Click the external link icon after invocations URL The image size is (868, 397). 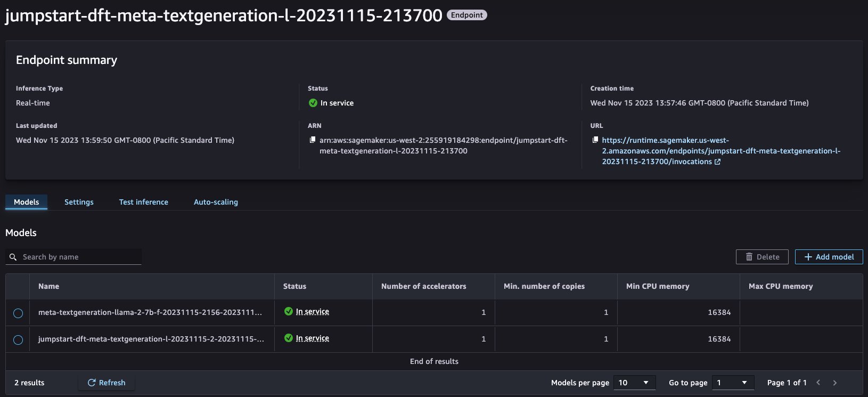717,162
